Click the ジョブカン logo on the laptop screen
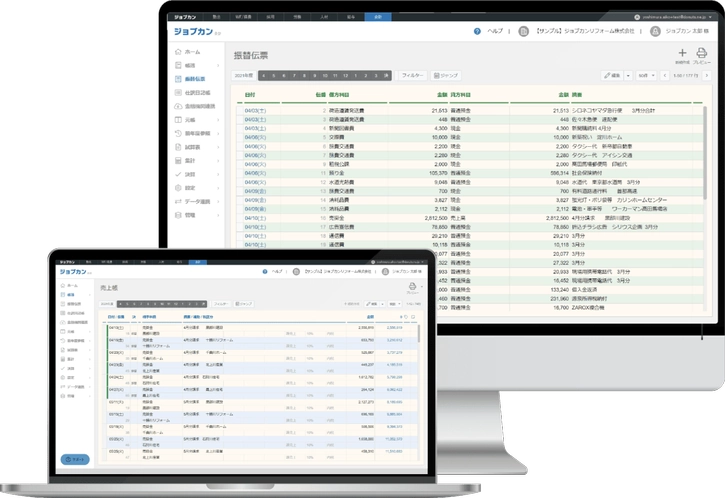Screen dimensions: 725x498 pyautogui.click(x=73, y=271)
